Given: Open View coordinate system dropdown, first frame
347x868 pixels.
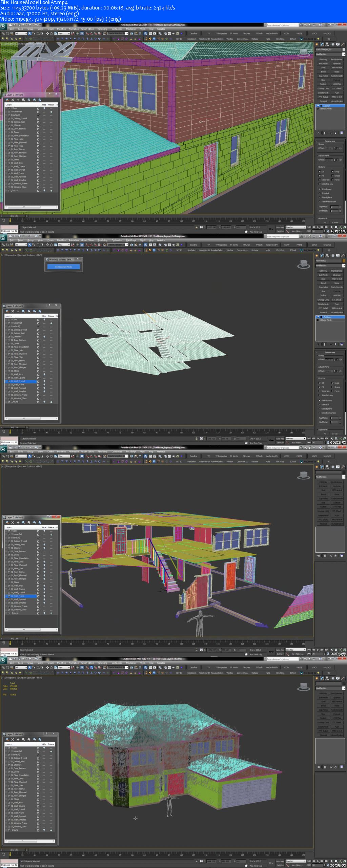Looking at the screenshot, I should 64,34.
